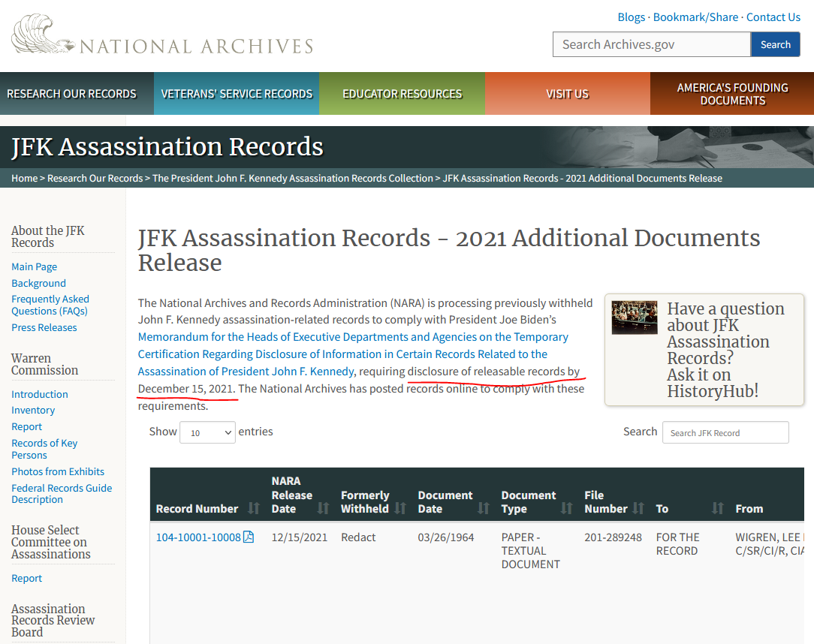This screenshot has height=644, width=814.
Task: Click FOR THE RECORD cell
Action: [x=677, y=544]
